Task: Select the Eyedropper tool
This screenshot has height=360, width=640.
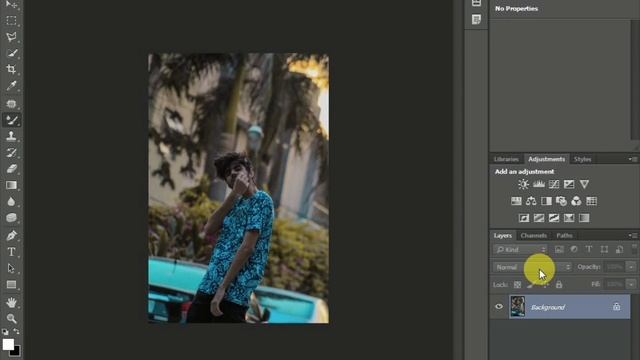Action: click(x=11, y=86)
